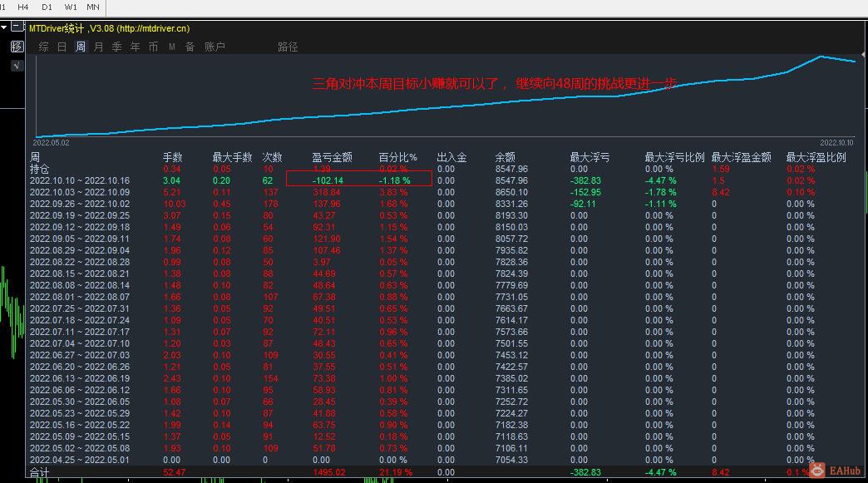Click the -382.83 max floating loss in 10.10 row

(585, 180)
